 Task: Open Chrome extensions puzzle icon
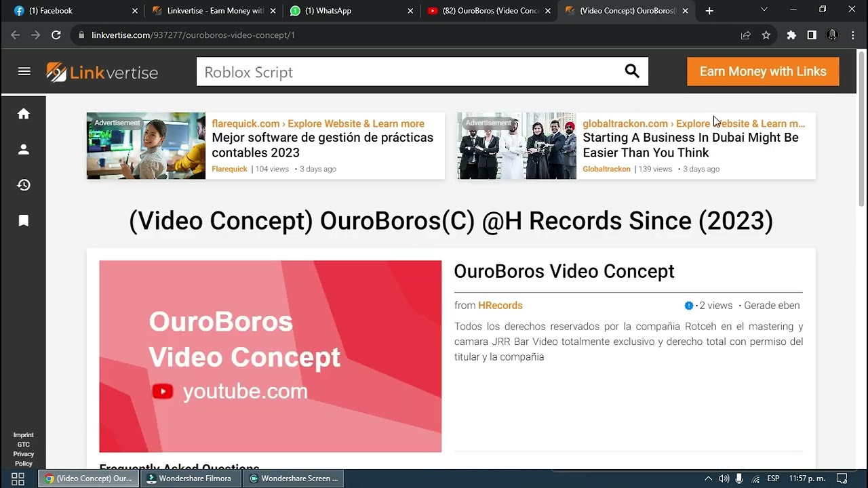click(791, 35)
